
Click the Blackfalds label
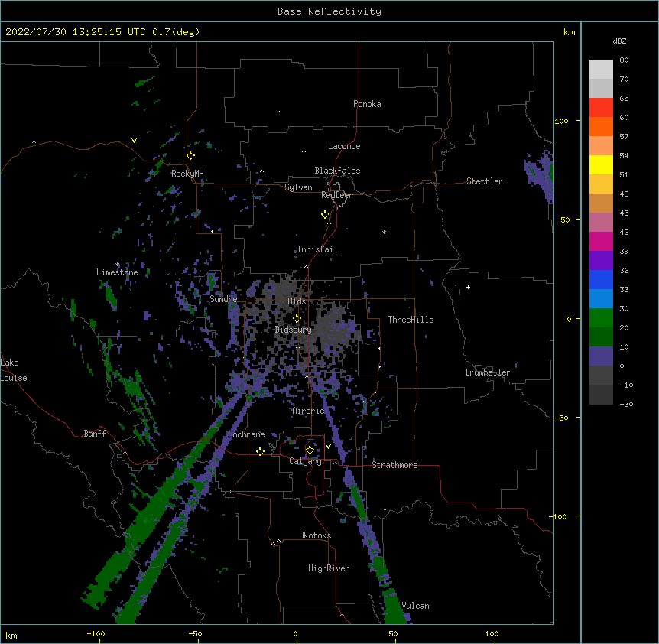coord(337,171)
